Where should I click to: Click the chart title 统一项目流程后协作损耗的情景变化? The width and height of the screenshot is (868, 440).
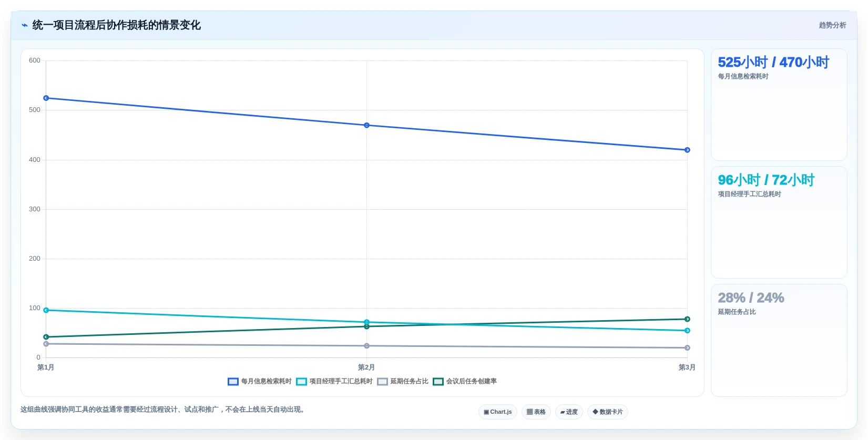click(x=117, y=25)
